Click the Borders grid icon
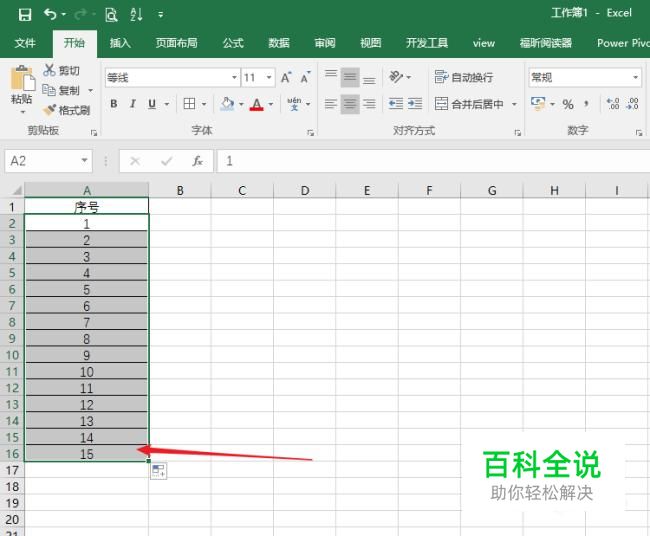This screenshot has height=536, width=650. tap(189, 104)
